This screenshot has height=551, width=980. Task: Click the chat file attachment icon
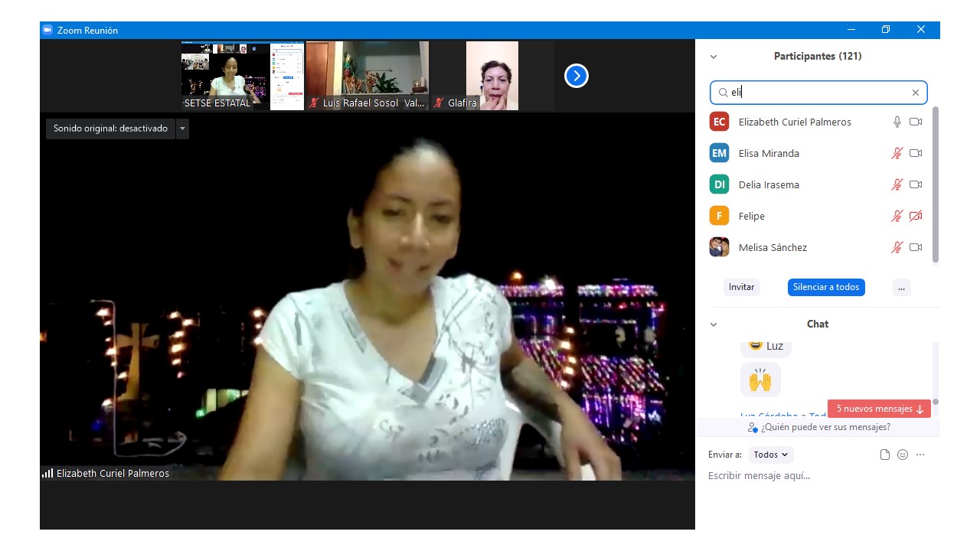tap(885, 455)
